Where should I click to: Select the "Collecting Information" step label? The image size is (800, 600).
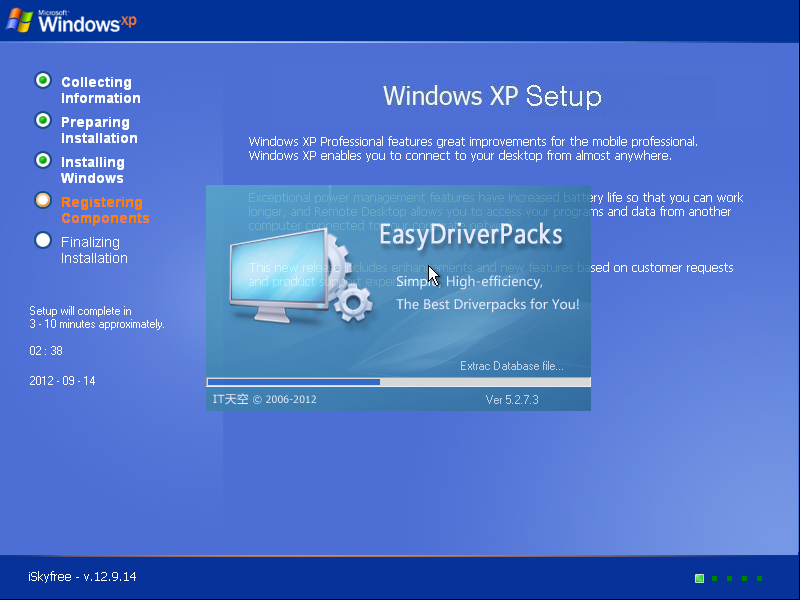tap(101, 90)
